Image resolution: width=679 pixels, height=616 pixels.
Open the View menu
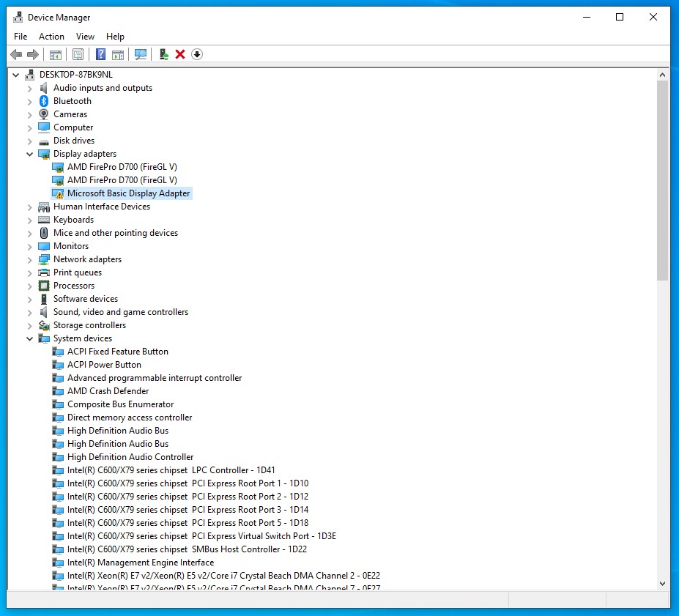(85, 37)
